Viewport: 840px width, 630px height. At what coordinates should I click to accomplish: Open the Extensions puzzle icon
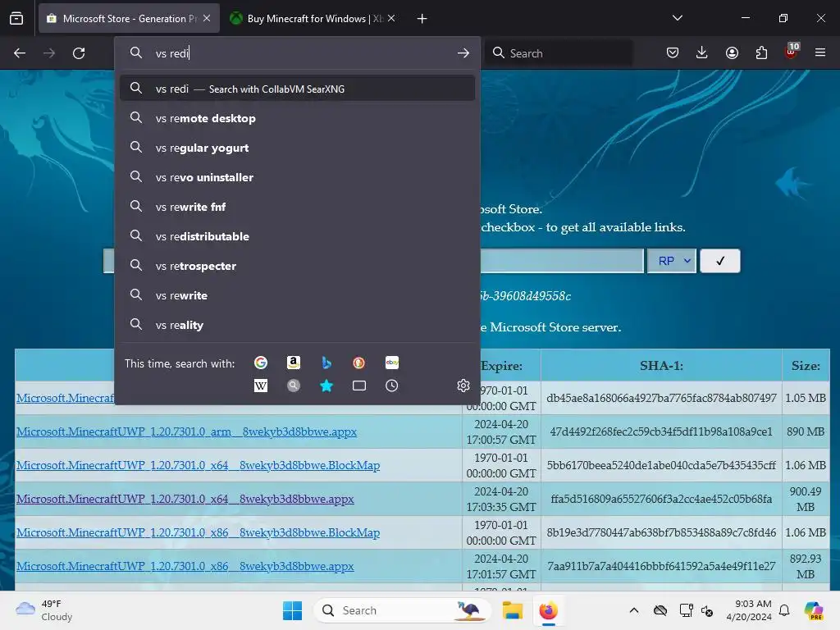[x=761, y=52]
